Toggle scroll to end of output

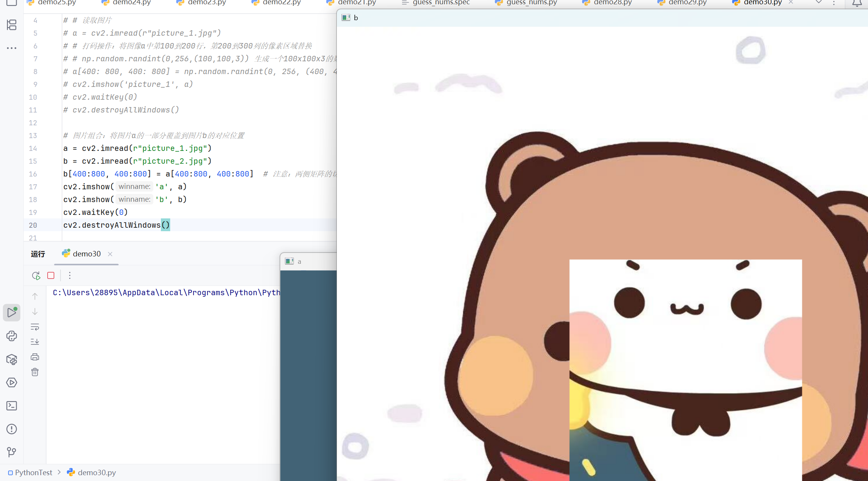[x=35, y=342]
